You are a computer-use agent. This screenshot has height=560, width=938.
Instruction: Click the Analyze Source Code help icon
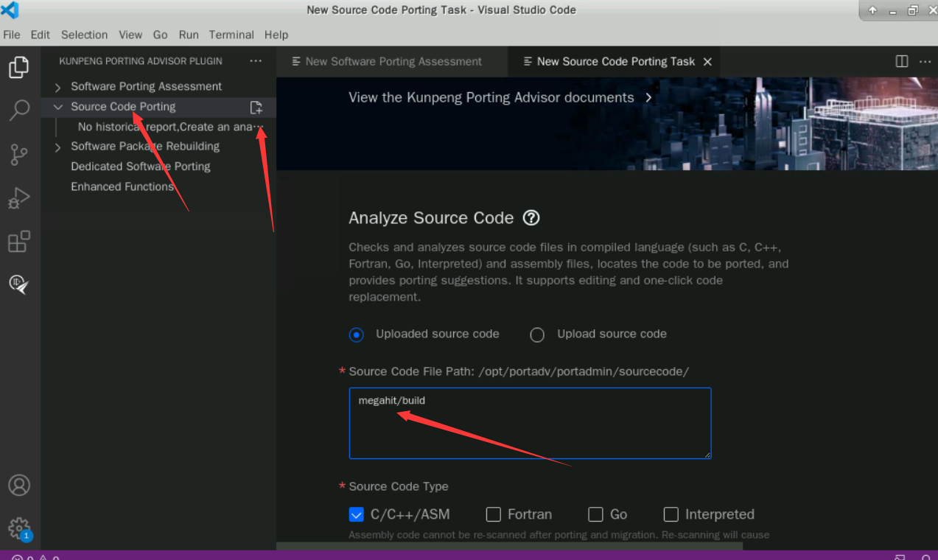(531, 218)
